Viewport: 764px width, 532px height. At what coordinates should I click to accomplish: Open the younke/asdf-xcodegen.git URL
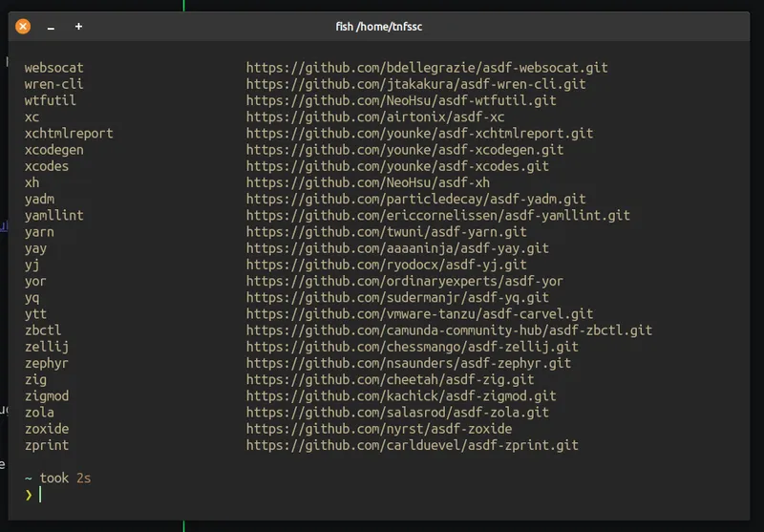(405, 150)
